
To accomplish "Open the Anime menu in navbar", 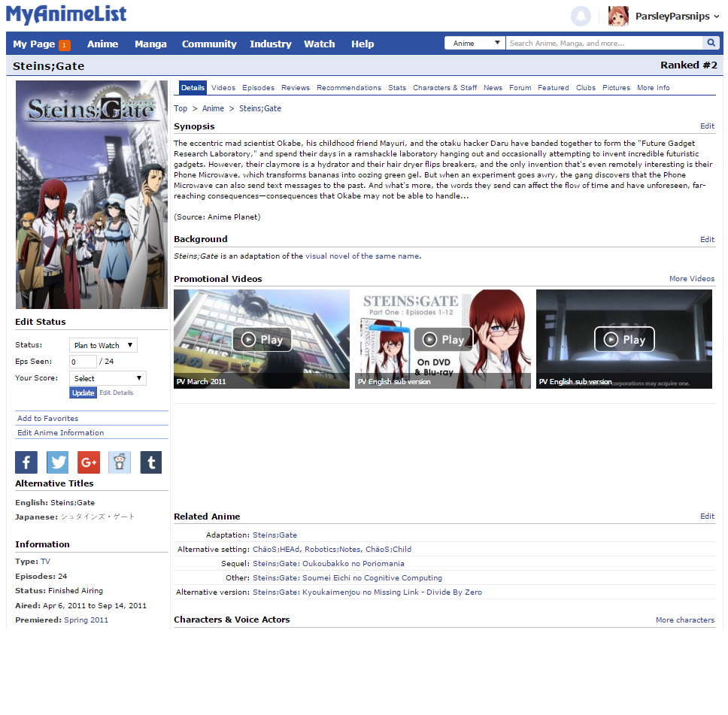I will pos(102,44).
